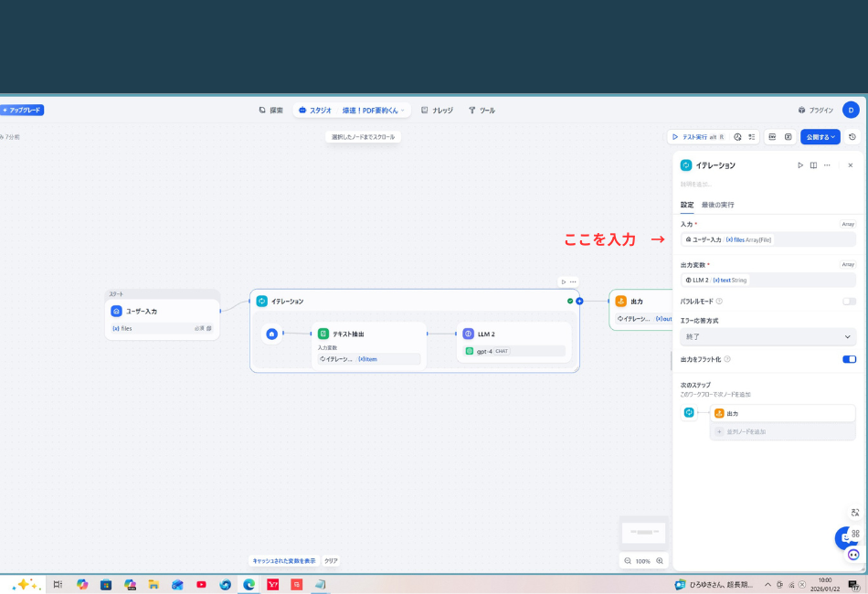
Task: Expand the app name PDF要約くん dropdown
Action: pyautogui.click(x=374, y=111)
